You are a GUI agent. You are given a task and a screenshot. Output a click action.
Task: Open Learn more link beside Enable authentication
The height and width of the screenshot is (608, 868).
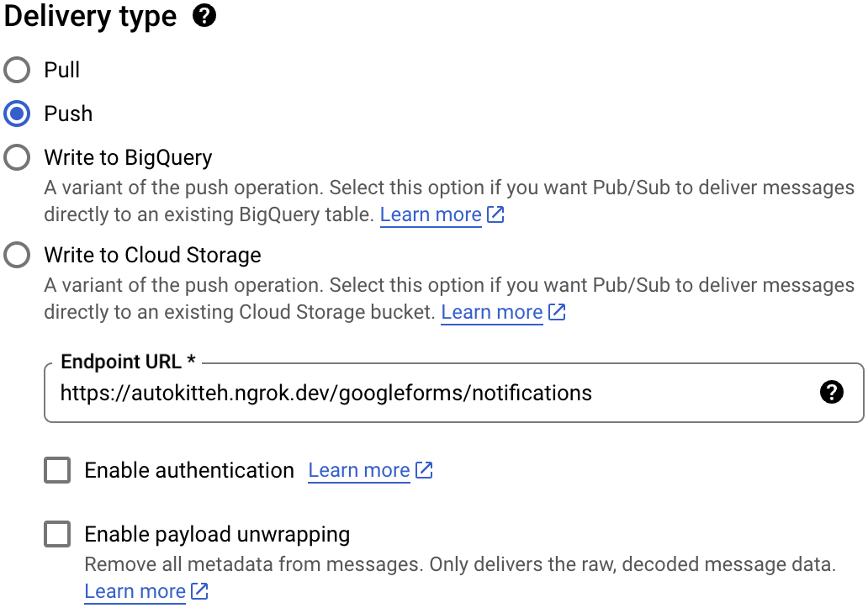pyautogui.click(x=370, y=470)
